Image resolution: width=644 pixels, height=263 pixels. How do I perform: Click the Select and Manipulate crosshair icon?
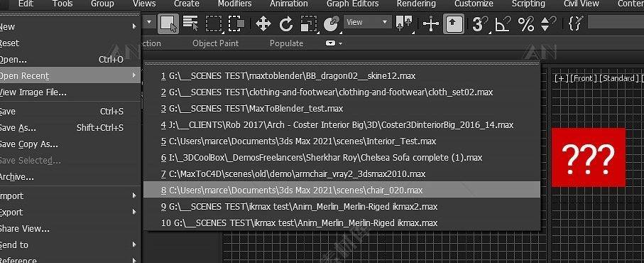pyautogui.click(x=431, y=23)
